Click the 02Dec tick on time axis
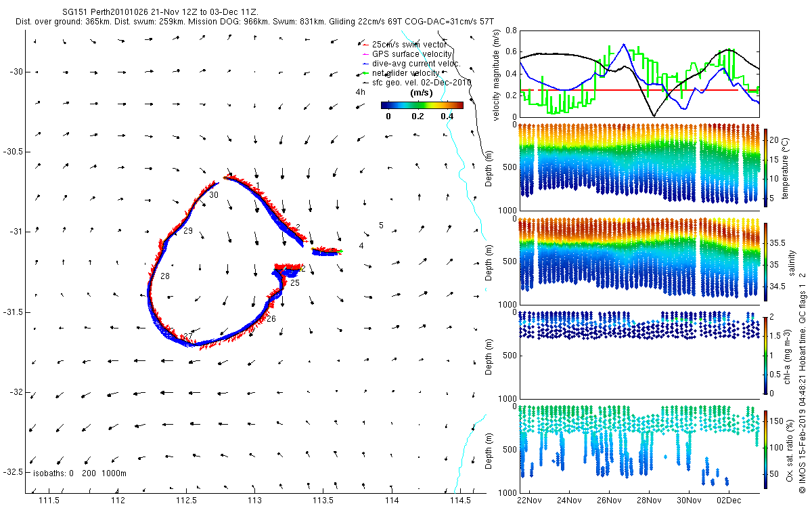Screen dimensions: 812x508 pos(731,500)
